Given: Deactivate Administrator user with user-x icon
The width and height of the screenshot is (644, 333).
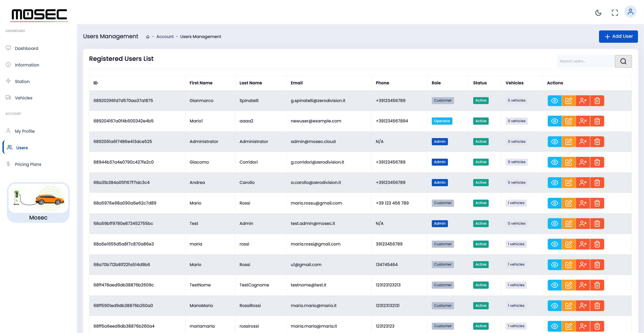Looking at the screenshot, I should pos(583,142).
